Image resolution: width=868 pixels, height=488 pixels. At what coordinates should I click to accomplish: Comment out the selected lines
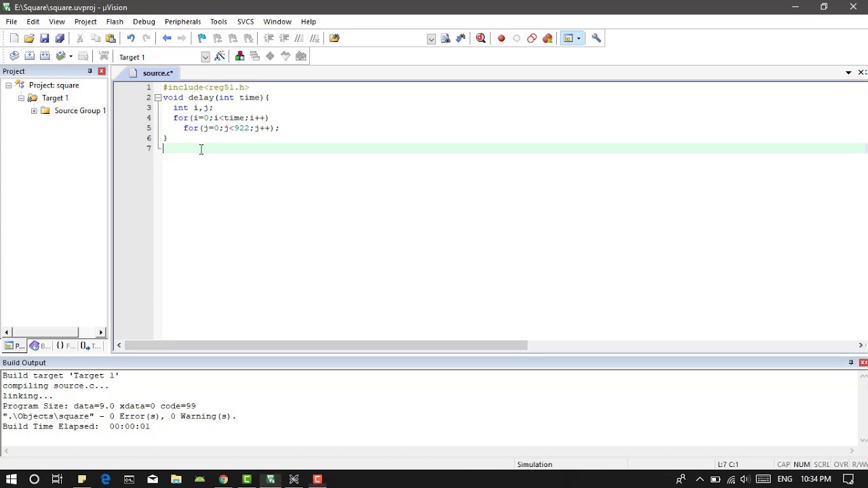click(299, 39)
